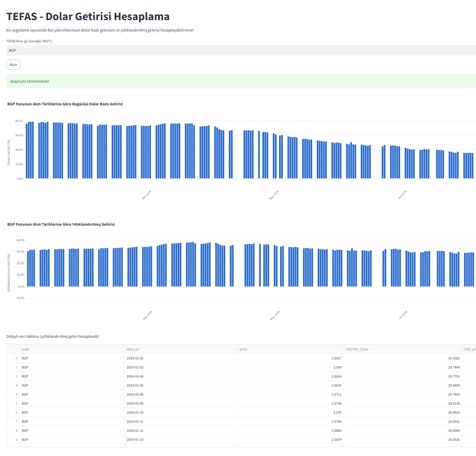Click the 'Yıllıklandırılmış Getiri (%)' y-axis title

(9, 273)
